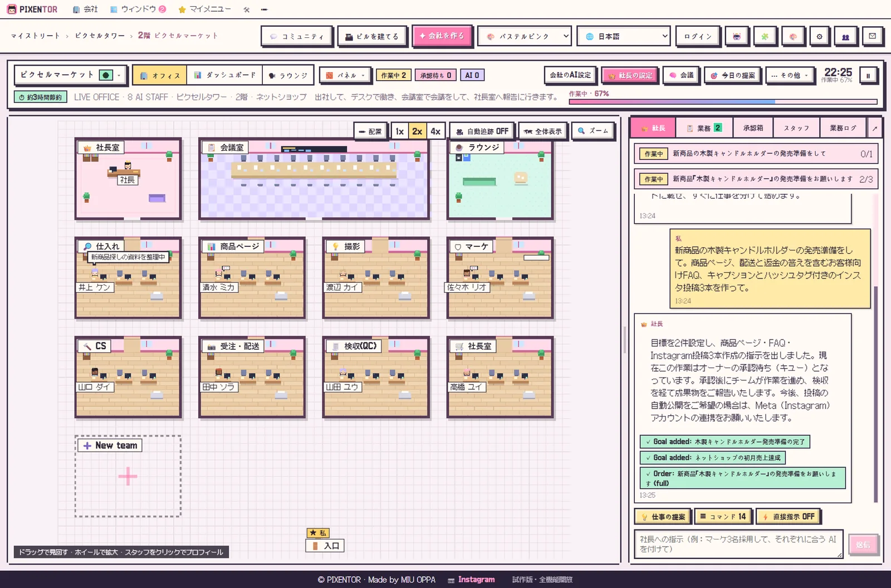The image size is (891, 588).
Task: Open the パネル dropdown
Action: click(x=345, y=75)
